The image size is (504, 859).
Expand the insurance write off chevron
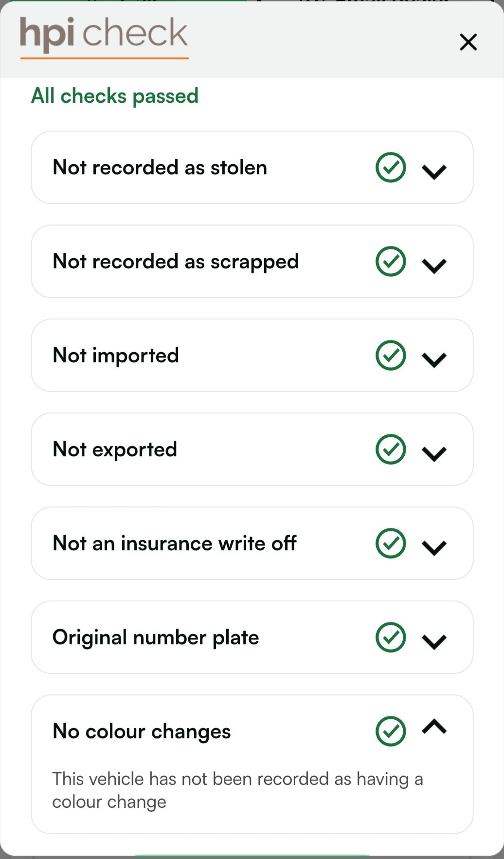[x=434, y=547]
